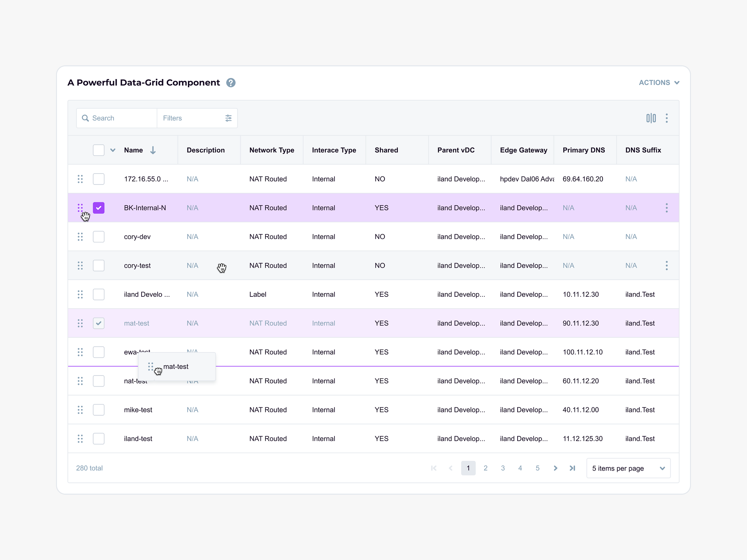Go to page 3 of results
747x560 pixels.
[503, 468]
